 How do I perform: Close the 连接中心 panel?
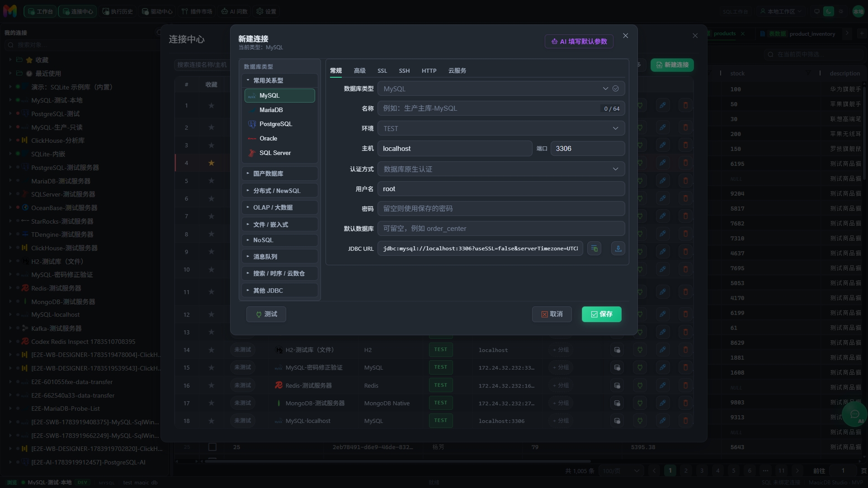pyautogui.click(x=695, y=36)
